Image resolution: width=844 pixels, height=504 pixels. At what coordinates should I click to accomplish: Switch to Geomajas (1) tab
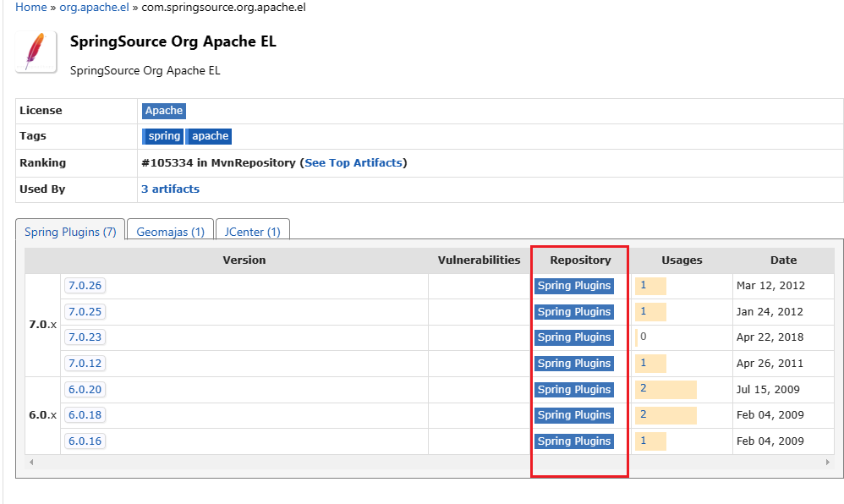pos(171,232)
